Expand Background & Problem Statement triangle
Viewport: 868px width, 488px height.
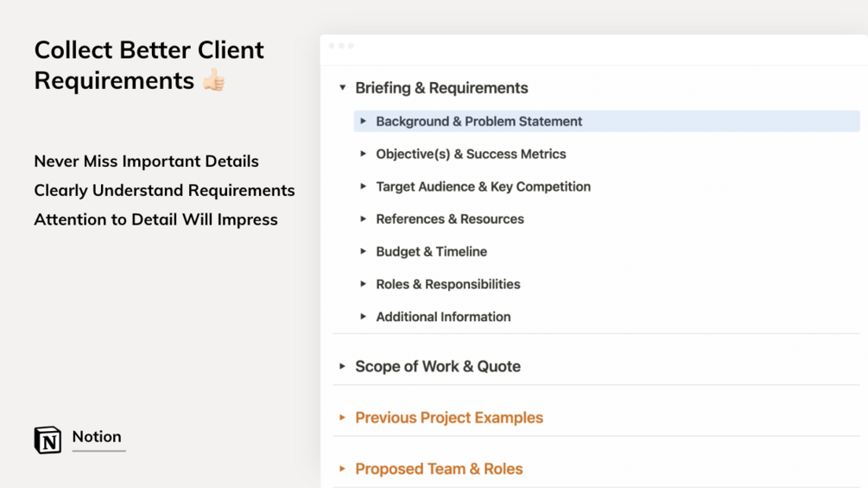[364, 122]
